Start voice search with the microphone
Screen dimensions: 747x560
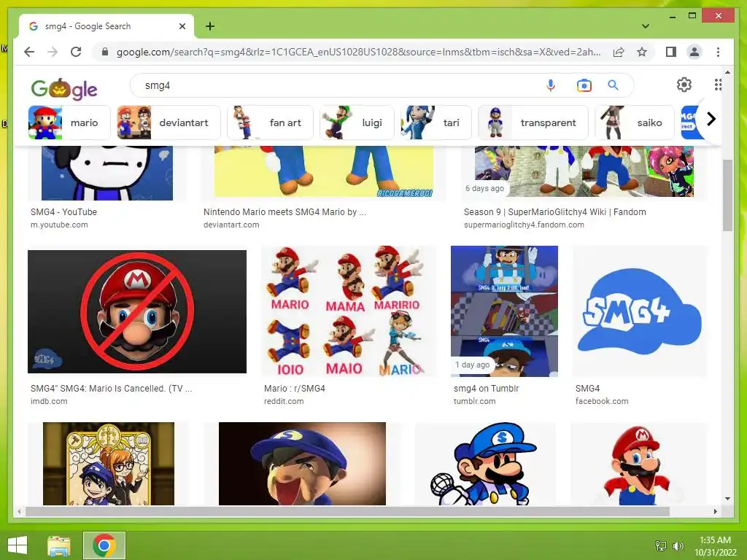[x=551, y=85]
